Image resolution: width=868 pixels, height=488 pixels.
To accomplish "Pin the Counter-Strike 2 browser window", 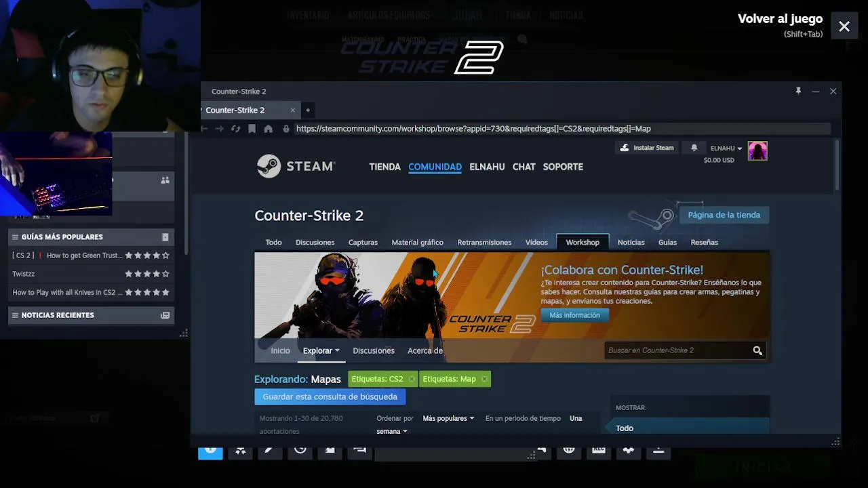I will click(x=798, y=91).
